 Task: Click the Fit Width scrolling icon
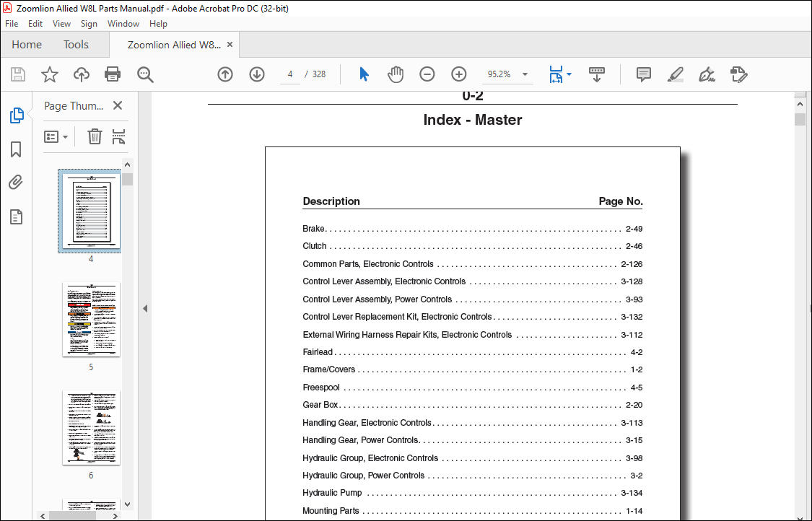[556, 74]
